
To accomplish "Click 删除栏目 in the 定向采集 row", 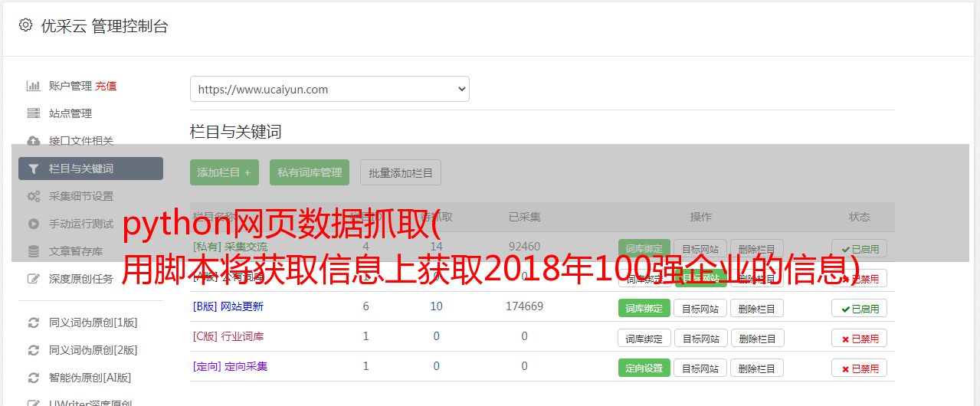I will pos(757,368).
